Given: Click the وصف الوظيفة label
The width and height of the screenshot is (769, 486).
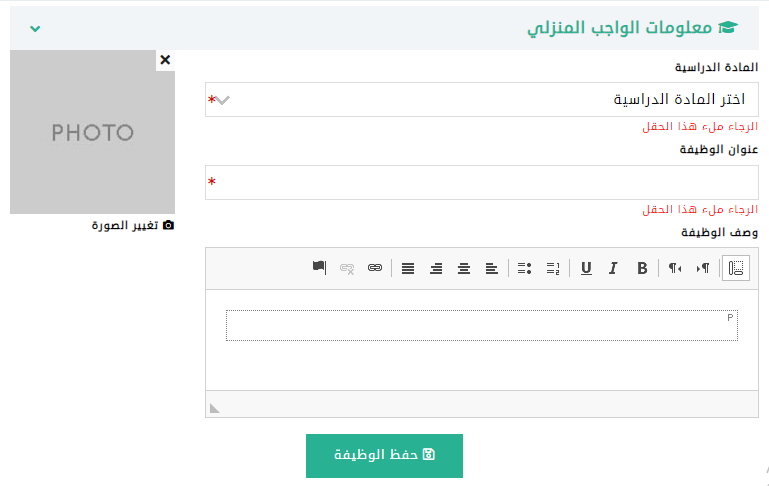Looking at the screenshot, I should pyautogui.click(x=719, y=232).
